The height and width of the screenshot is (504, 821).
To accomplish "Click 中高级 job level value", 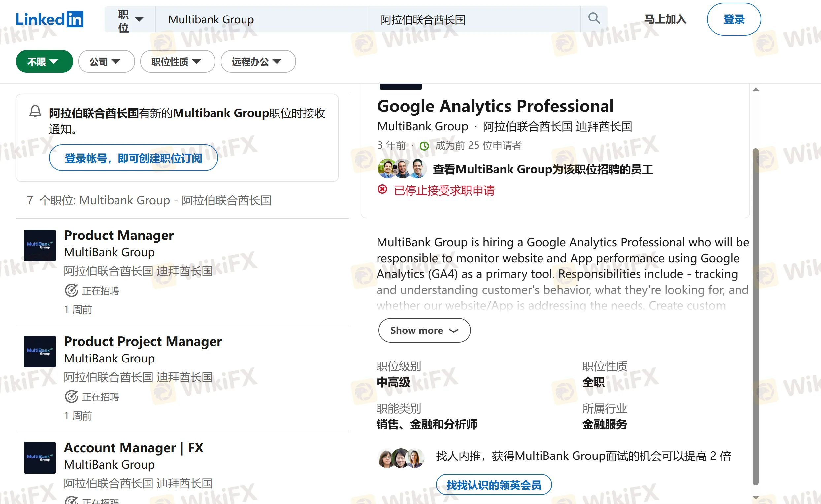I will coord(393,382).
